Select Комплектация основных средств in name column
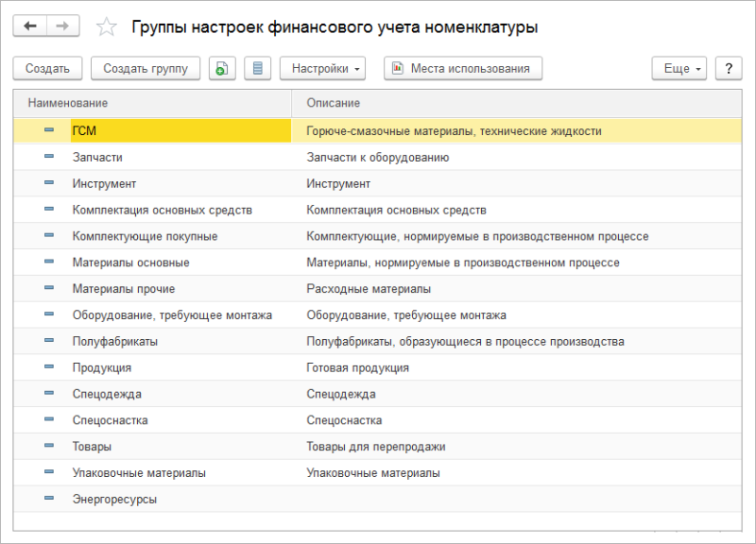 [x=162, y=210]
